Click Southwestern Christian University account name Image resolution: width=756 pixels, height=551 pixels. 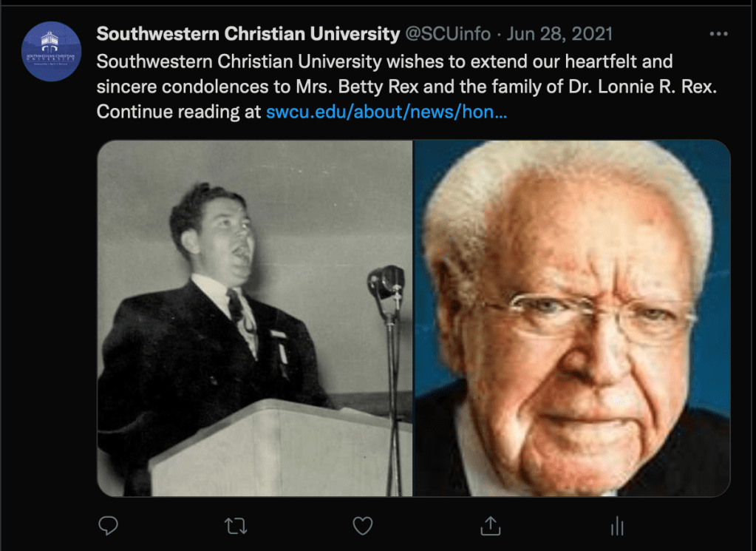coord(248,34)
